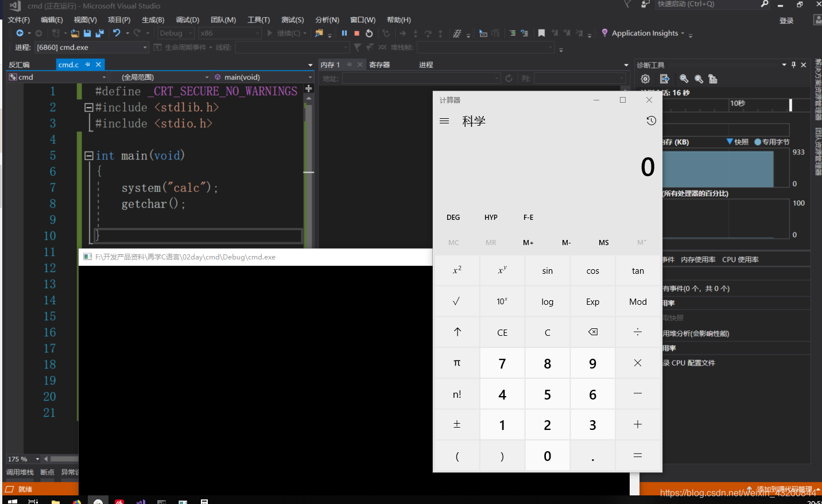Open the 调试(D) Debug menu

coord(187,20)
